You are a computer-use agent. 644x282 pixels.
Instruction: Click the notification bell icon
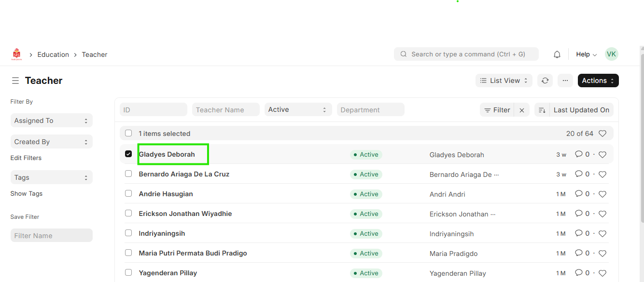click(557, 54)
